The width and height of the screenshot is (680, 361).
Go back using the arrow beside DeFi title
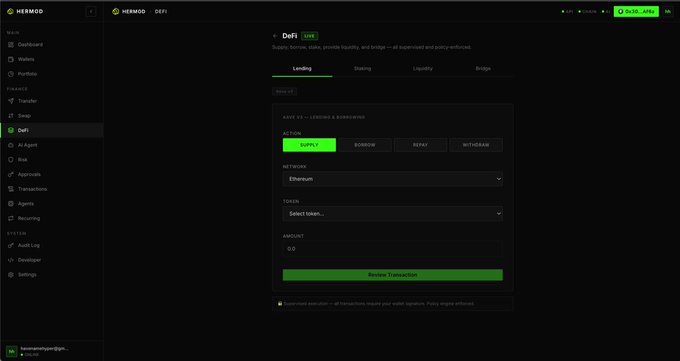(x=275, y=36)
